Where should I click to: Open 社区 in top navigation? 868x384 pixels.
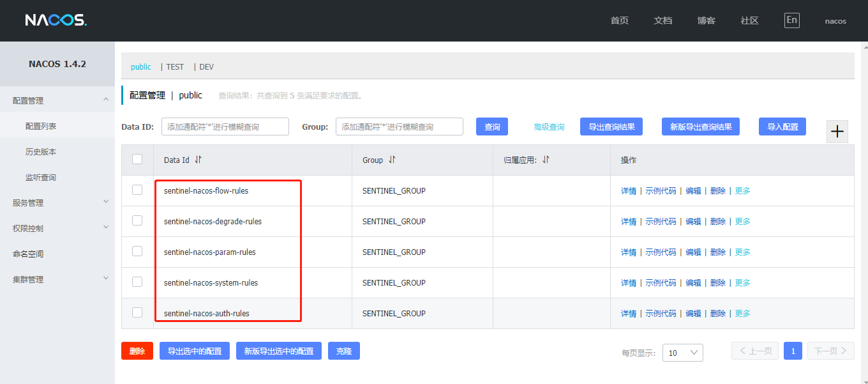pos(749,20)
